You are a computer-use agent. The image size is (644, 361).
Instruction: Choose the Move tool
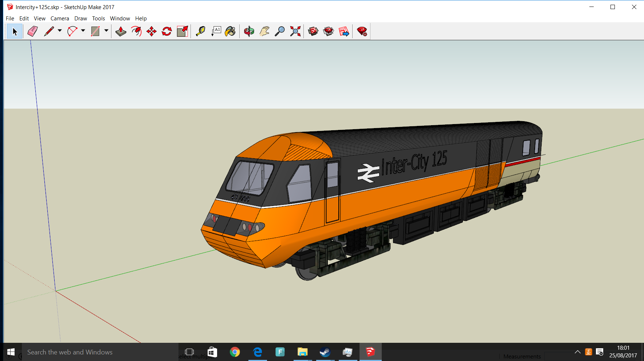coord(152,31)
